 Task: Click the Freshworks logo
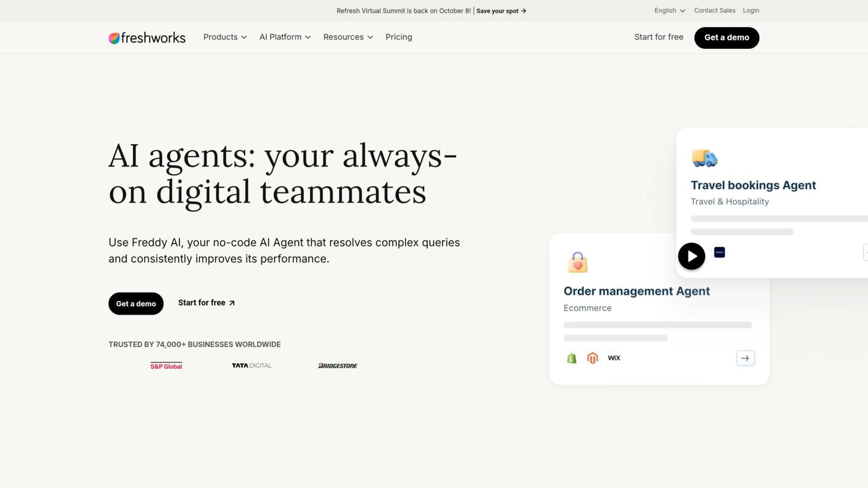147,37
